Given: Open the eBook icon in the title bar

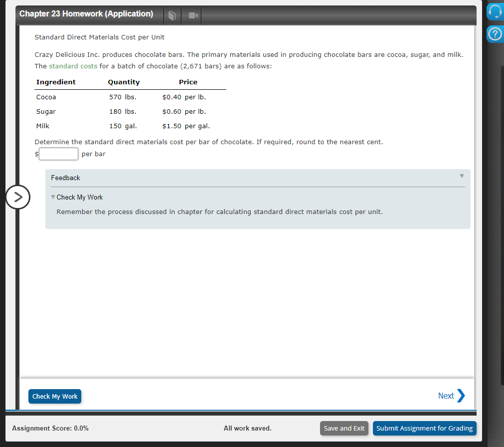Looking at the screenshot, I should click(x=171, y=14).
